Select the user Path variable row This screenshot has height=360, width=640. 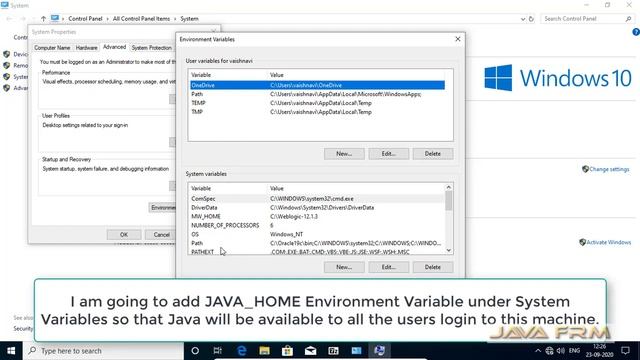pyautogui.click(x=317, y=94)
